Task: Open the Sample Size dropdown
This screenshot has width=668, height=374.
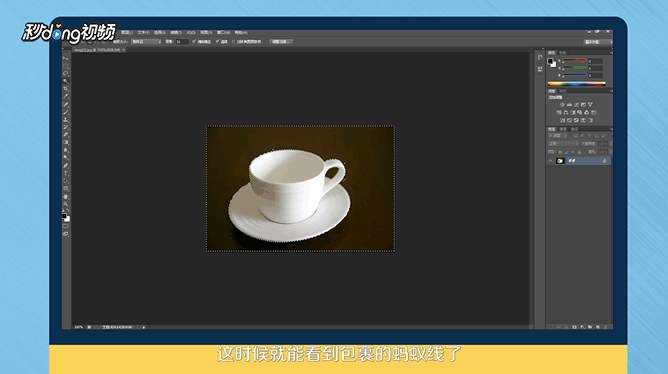Action: click(146, 41)
